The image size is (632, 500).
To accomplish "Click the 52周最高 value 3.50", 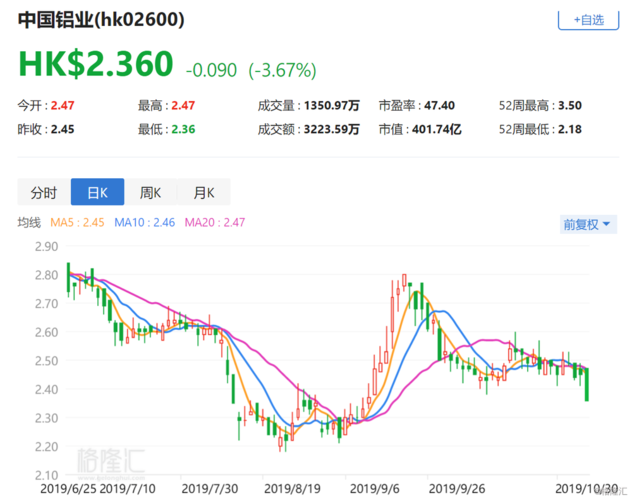I will point(570,106).
